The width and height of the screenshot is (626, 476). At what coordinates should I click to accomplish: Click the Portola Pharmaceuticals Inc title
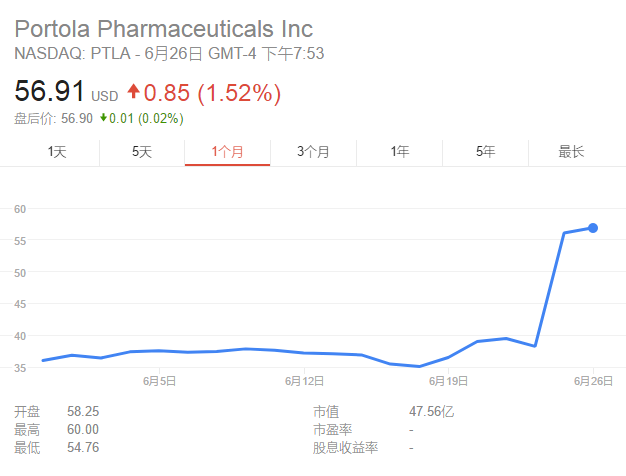click(163, 28)
